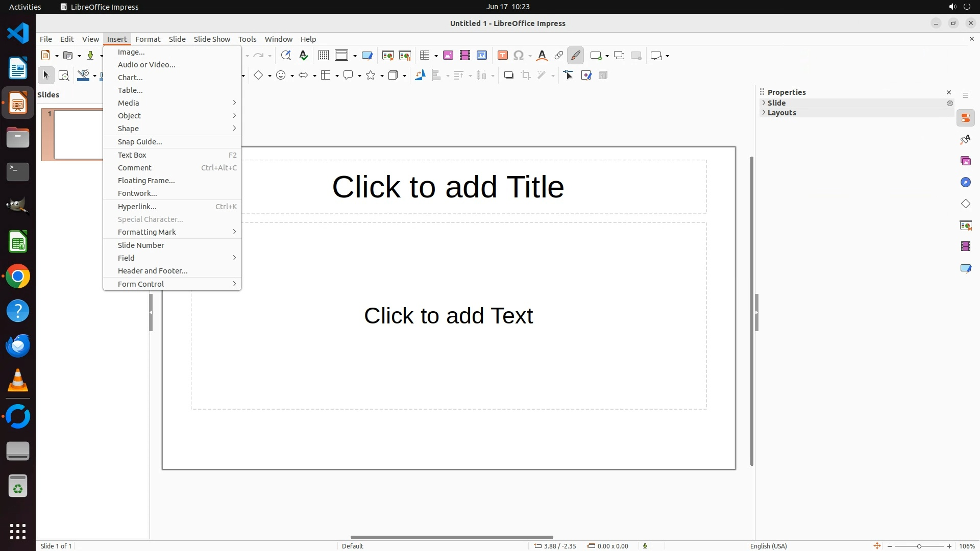
Task: Open the Fontwork text icon
Action: click(x=542, y=56)
